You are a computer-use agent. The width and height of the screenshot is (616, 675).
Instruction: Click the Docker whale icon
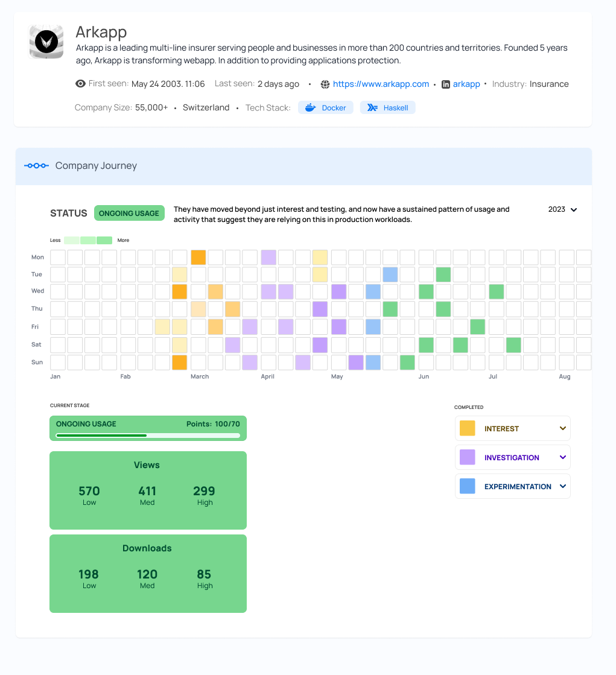(x=311, y=108)
